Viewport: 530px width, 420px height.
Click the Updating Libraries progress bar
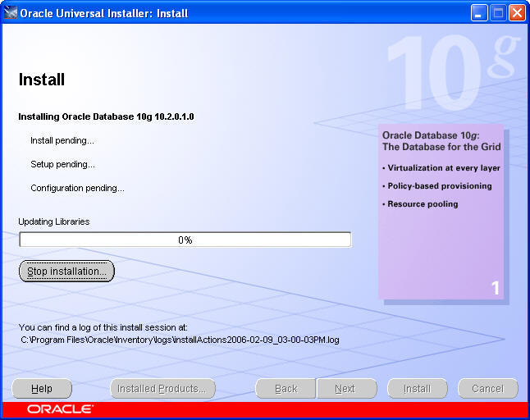coord(185,240)
